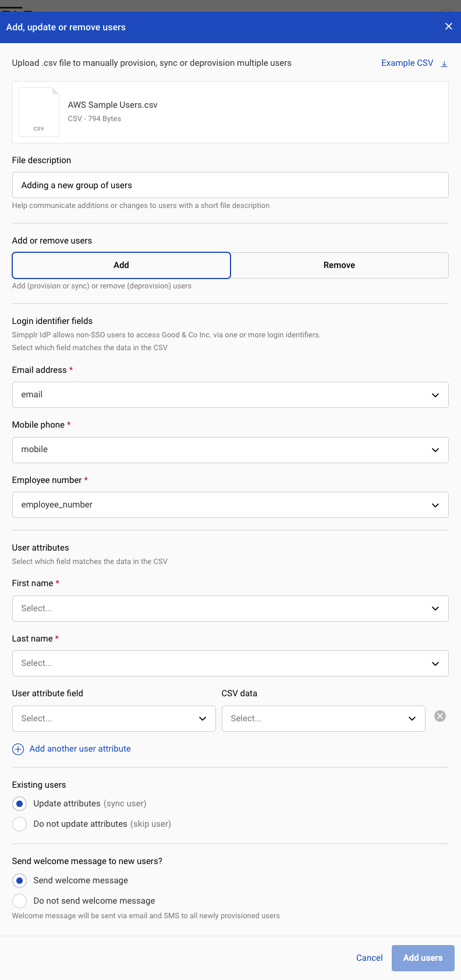Open the CSV data dropdown

(x=323, y=718)
